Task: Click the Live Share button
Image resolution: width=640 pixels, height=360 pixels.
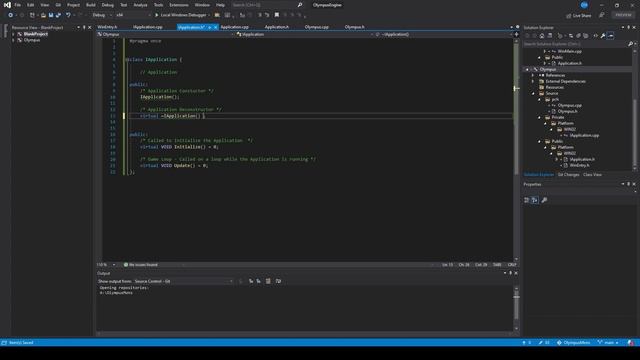Action: pyautogui.click(x=579, y=16)
